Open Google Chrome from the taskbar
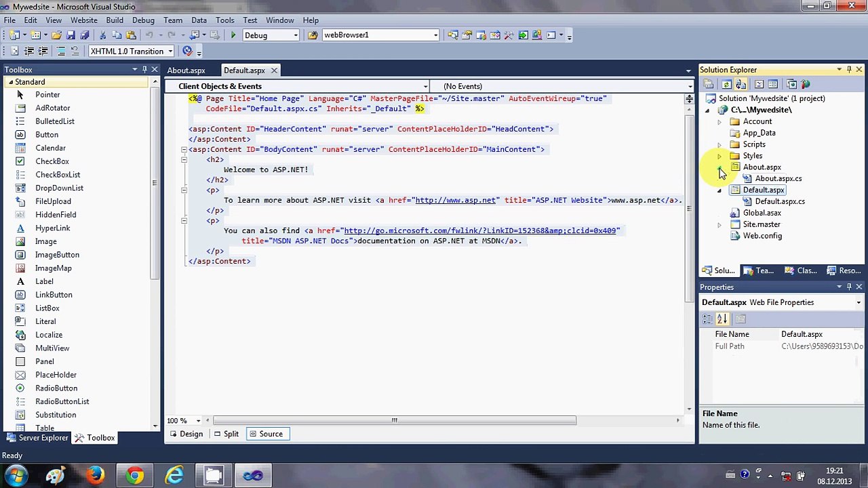This screenshot has height=488, width=868. [x=134, y=476]
